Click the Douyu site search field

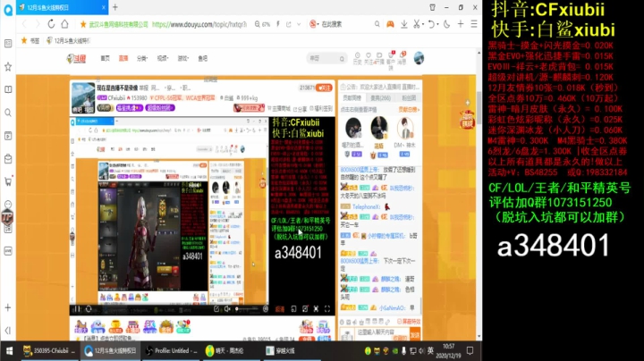[326, 59]
